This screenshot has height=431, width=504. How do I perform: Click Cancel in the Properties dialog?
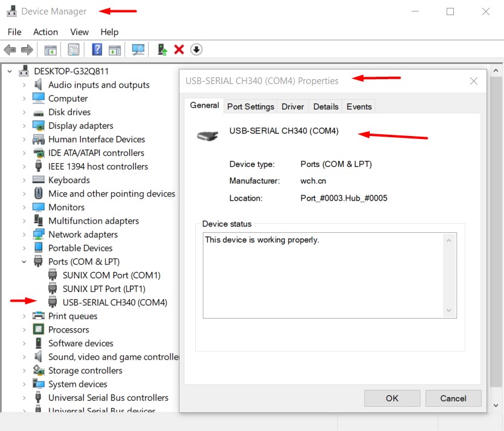coord(453,398)
